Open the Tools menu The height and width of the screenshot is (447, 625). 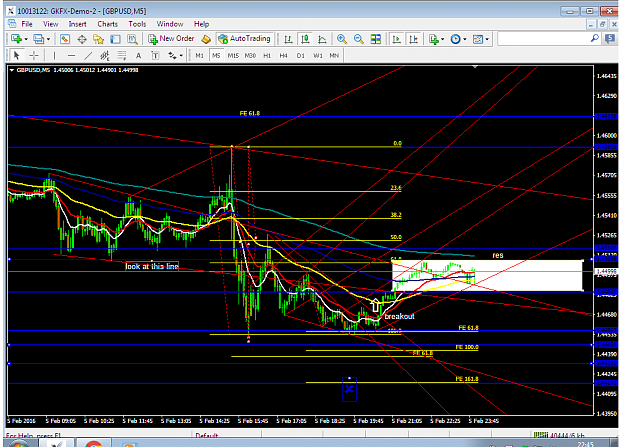pyautogui.click(x=137, y=24)
